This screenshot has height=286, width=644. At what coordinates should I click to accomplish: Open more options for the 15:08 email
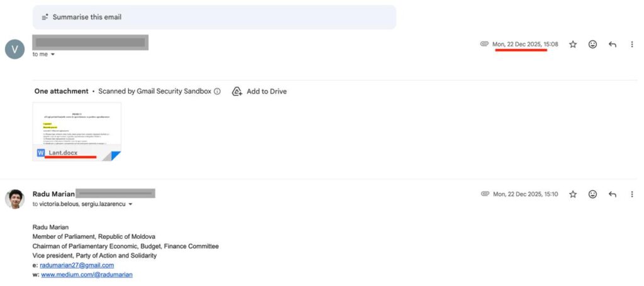click(x=631, y=45)
